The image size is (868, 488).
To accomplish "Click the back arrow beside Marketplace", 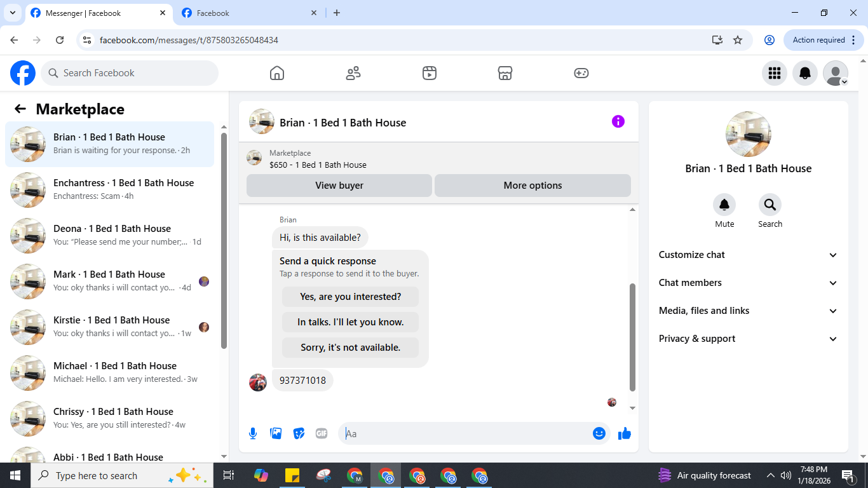I will 20,109.
